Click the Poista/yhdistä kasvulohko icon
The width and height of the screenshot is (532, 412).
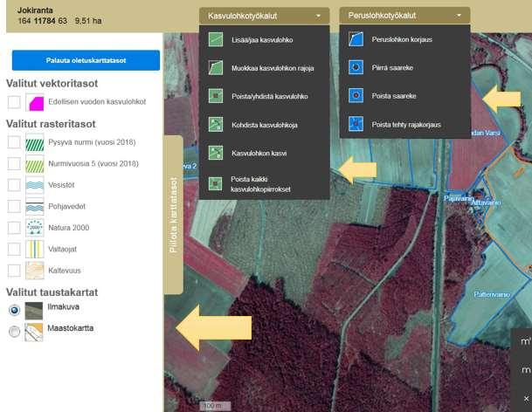[216, 96]
